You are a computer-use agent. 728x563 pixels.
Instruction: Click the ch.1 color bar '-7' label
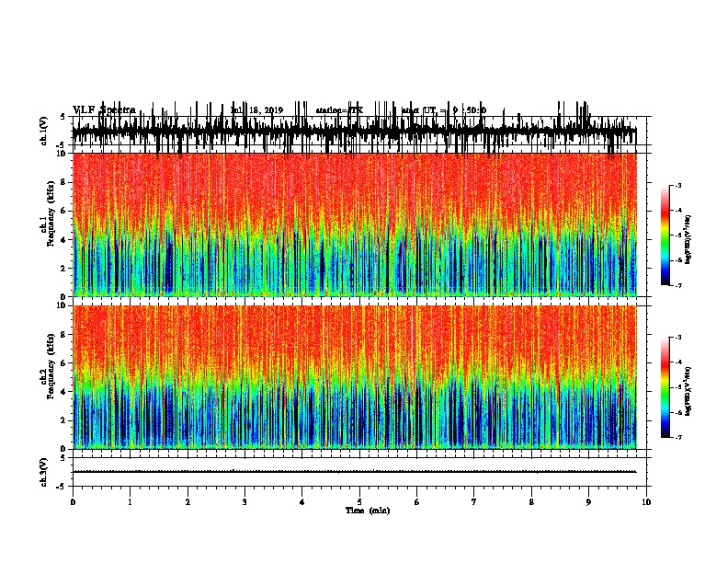tap(678, 285)
